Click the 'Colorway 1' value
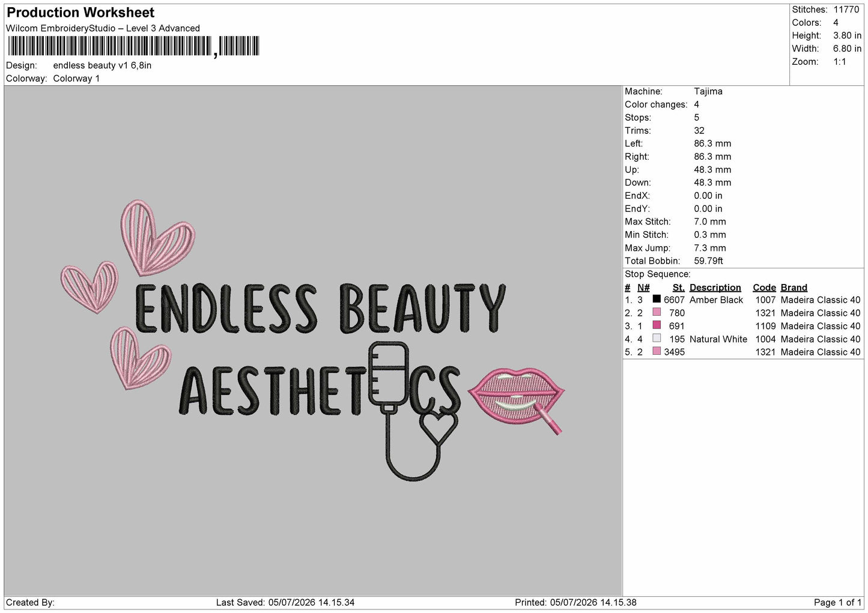 point(76,79)
